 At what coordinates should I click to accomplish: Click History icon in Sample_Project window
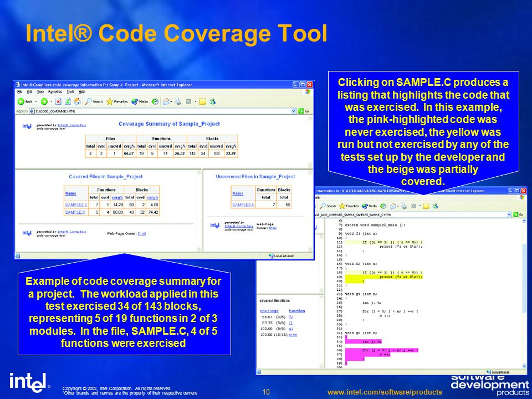[155, 101]
